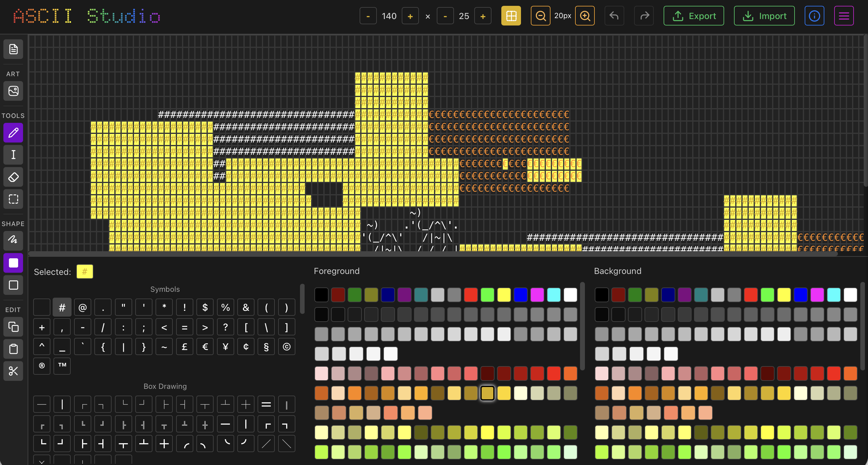Toggle the filled rectangle shape mode
This screenshot has height=465, width=868.
point(13,263)
